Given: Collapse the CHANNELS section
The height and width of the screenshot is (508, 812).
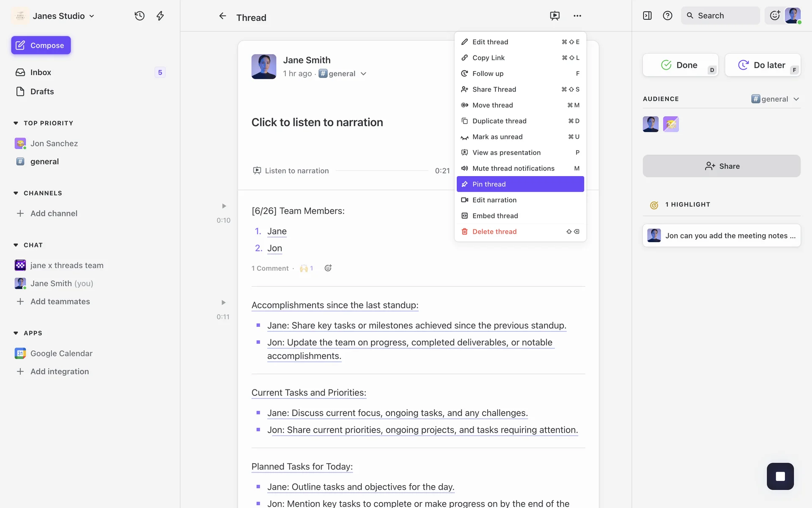Looking at the screenshot, I should click(16, 193).
